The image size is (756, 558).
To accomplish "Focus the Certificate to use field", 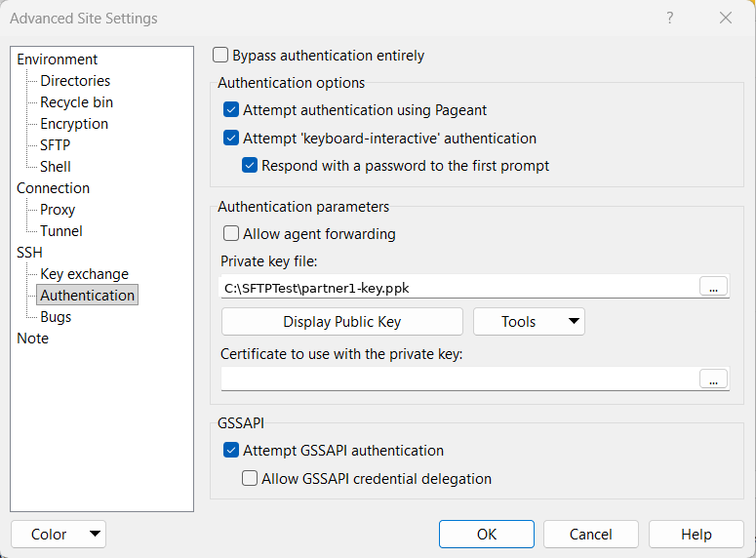I will 459,379.
